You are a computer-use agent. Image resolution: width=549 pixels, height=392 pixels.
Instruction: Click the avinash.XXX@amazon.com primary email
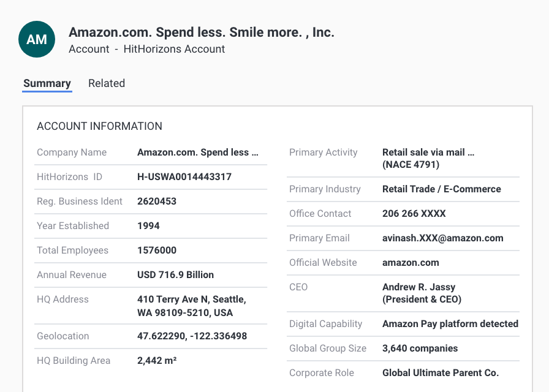pyautogui.click(x=442, y=238)
